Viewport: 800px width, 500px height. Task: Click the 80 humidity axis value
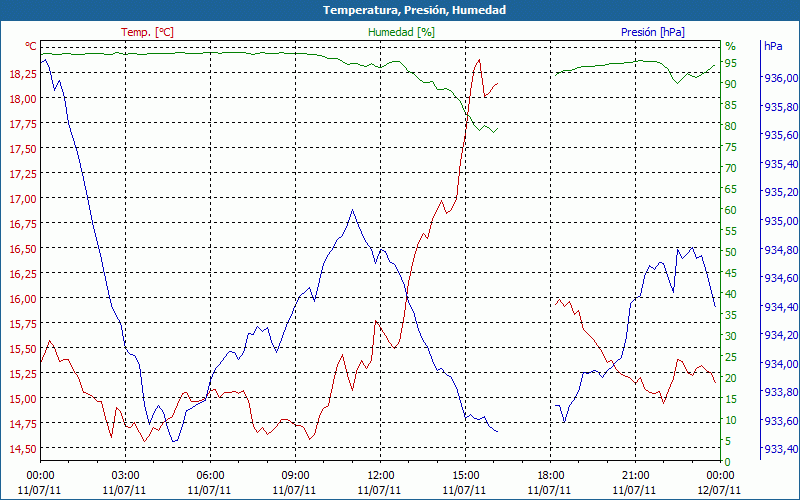tap(731, 127)
